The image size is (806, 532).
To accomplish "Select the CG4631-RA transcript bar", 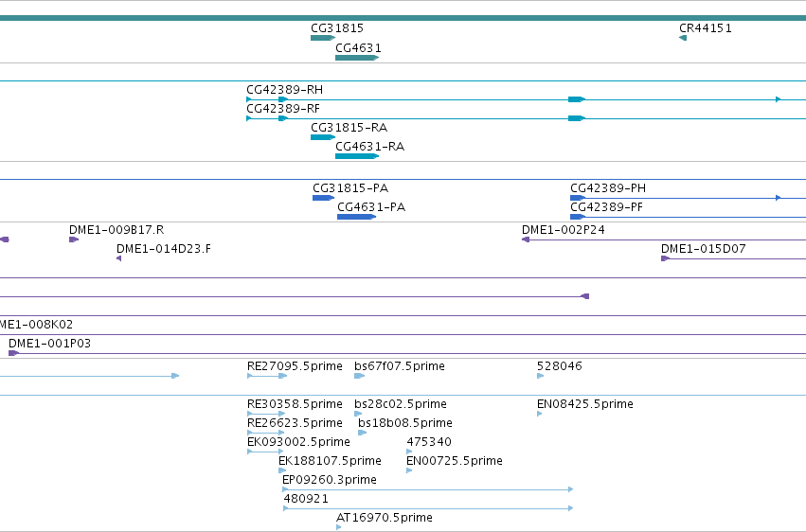I will (x=357, y=156).
